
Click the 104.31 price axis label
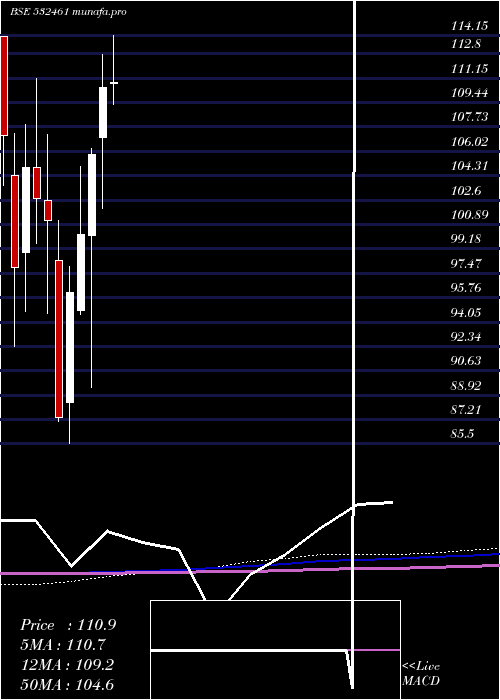470,166
